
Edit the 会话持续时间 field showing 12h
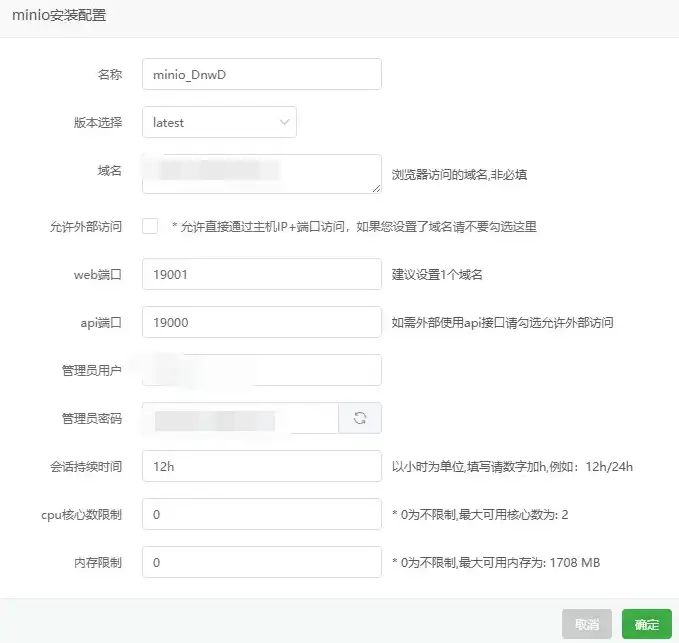pos(262,466)
